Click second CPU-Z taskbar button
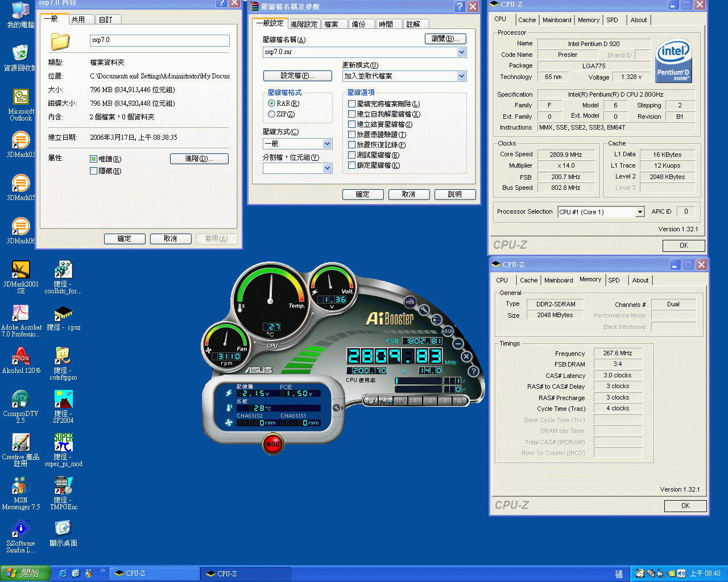 pyautogui.click(x=245, y=574)
